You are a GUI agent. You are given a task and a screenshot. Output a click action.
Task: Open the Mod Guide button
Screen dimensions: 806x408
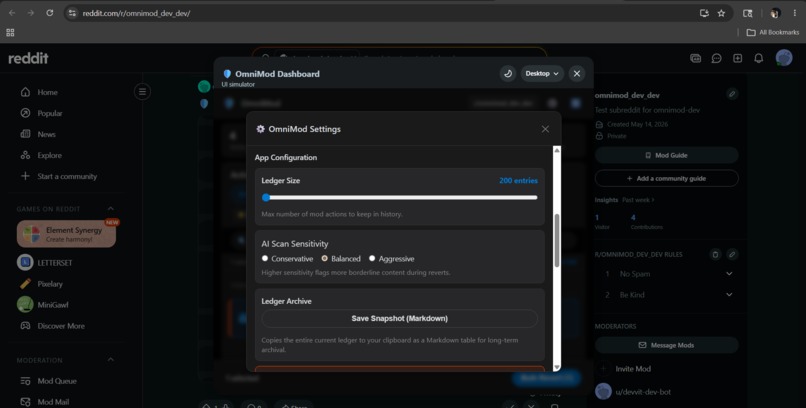click(667, 155)
